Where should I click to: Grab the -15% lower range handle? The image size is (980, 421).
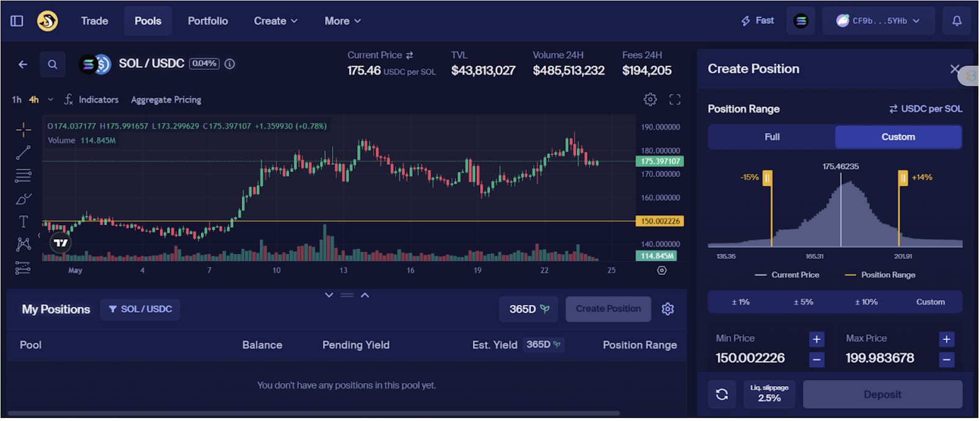(x=767, y=178)
